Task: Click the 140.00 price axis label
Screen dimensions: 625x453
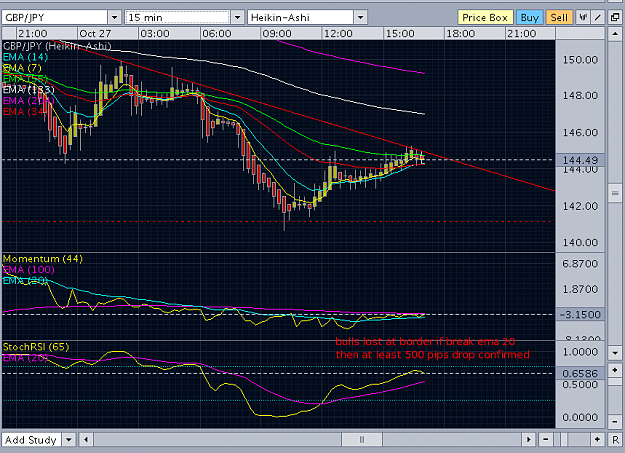Action: click(580, 242)
